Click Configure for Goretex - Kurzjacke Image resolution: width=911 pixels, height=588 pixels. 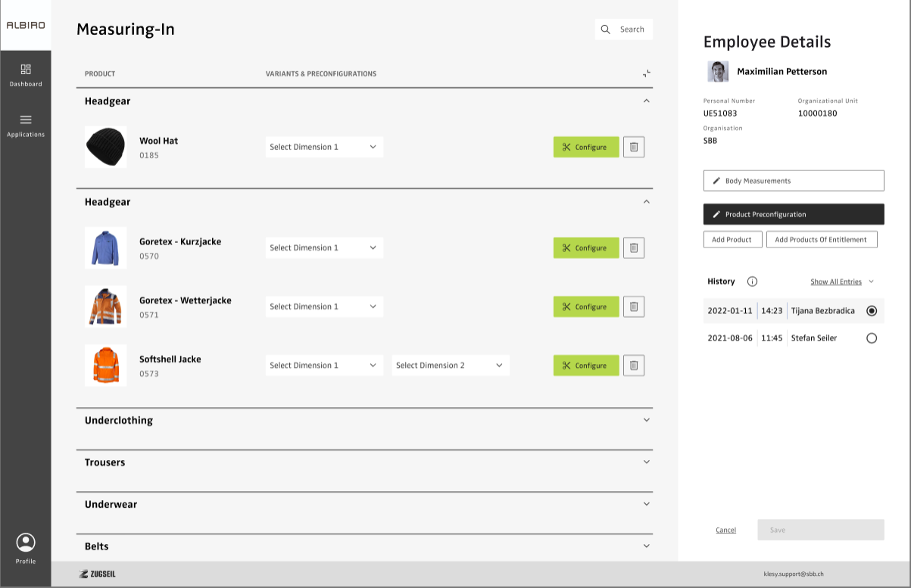585,248
